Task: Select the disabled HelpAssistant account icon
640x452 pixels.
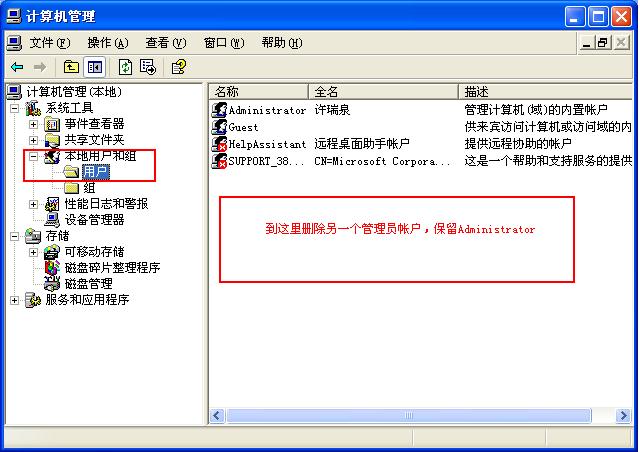Action: point(219,144)
